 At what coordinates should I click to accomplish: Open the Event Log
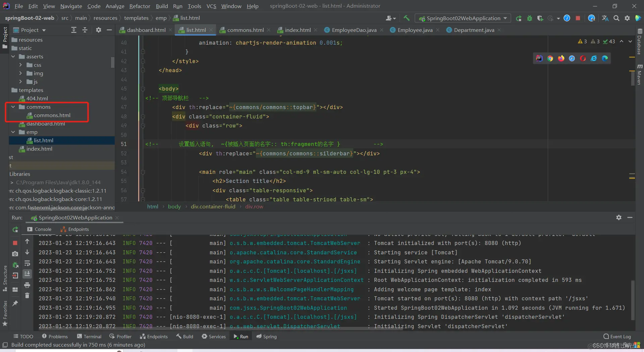point(617,337)
